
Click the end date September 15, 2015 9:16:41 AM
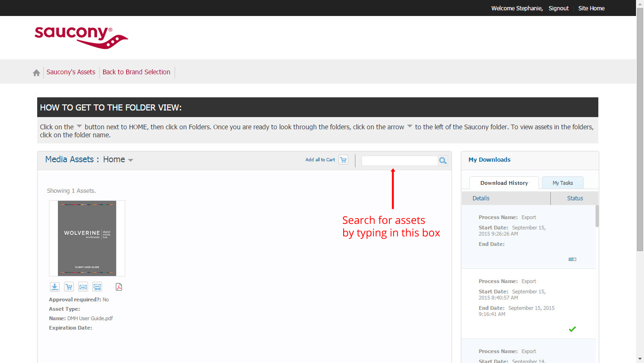click(516, 311)
